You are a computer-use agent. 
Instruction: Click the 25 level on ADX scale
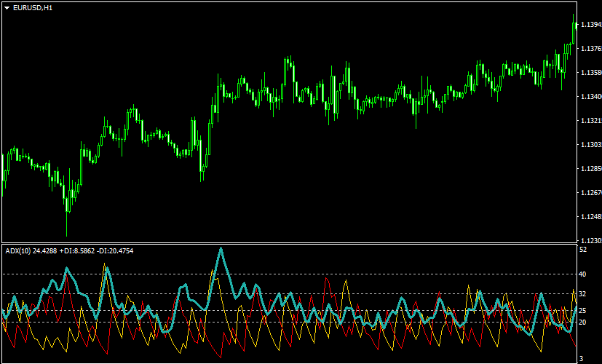(583, 311)
